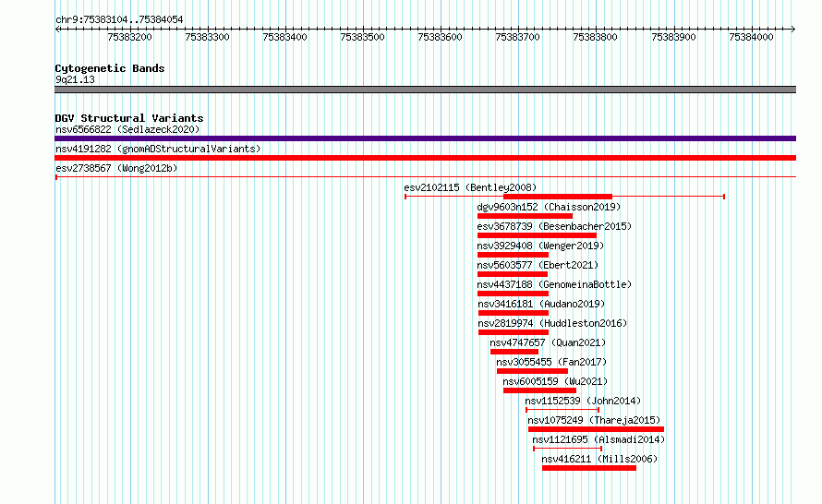822x504 pixels.
Task: Open nsv3929408 (Wenger2019) variant label
Action: pyautogui.click(x=540, y=246)
